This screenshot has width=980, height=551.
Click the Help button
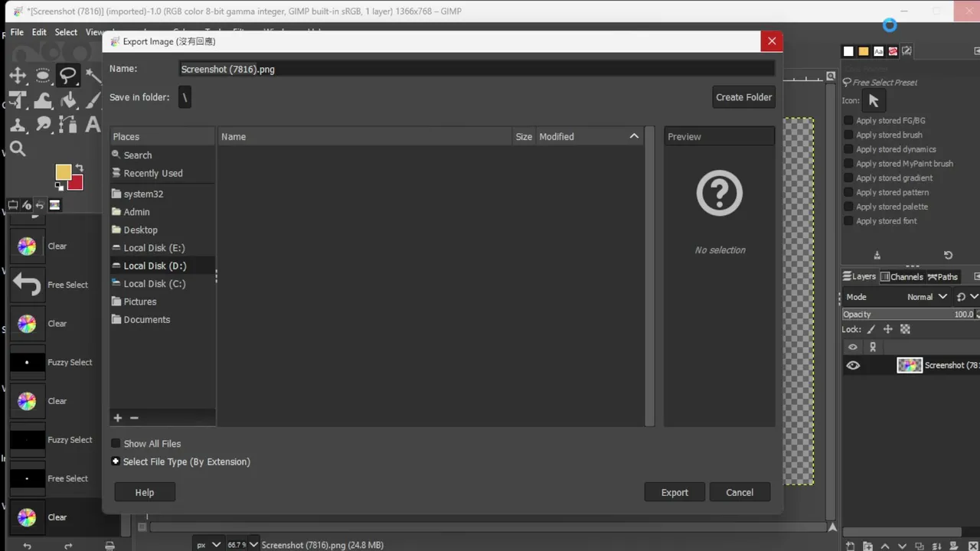pyautogui.click(x=145, y=492)
